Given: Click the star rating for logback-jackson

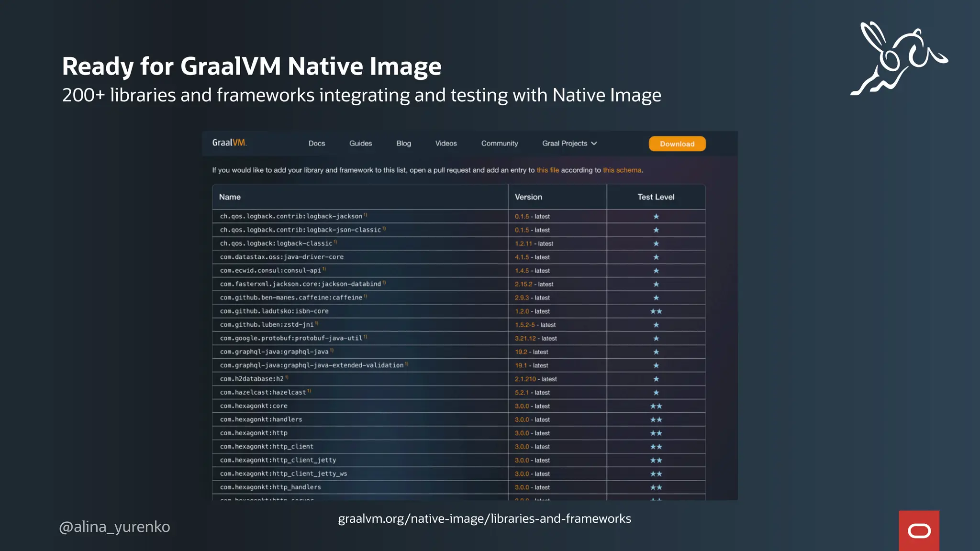Looking at the screenshot, I should point(656,217).
